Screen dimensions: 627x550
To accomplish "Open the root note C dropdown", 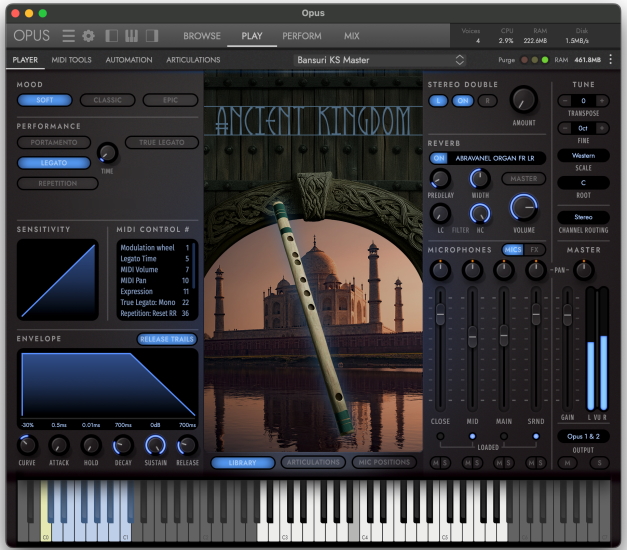I will pos(583,183).
